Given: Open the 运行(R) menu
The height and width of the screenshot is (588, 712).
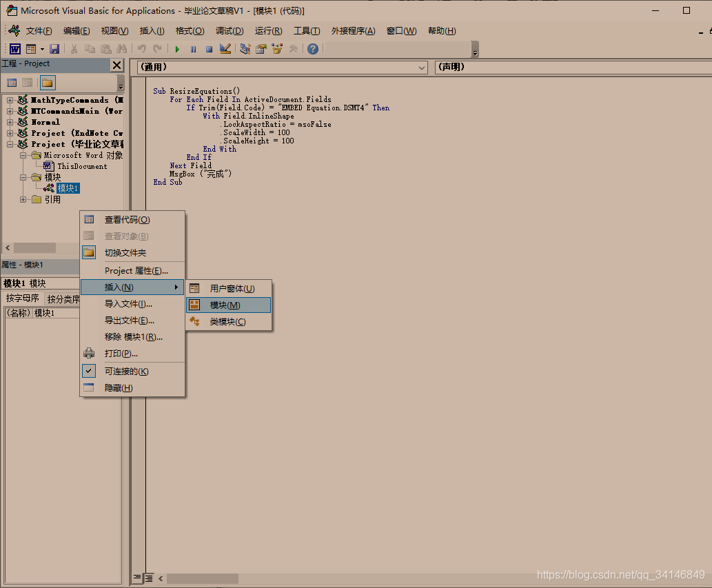Looking at the screenshot, I should coord(268,31).
